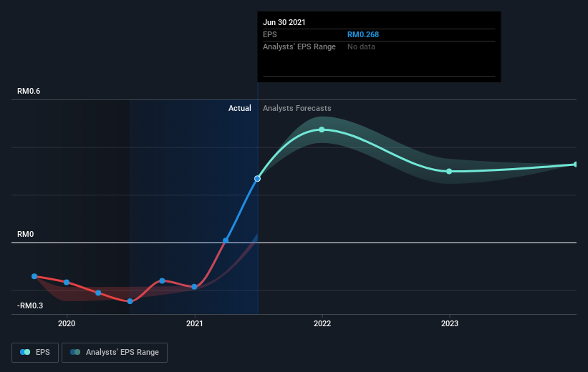Click the 2020 x-axis label
The width and height of the screenshot is (588, 372).
click(x=67, y=323)
